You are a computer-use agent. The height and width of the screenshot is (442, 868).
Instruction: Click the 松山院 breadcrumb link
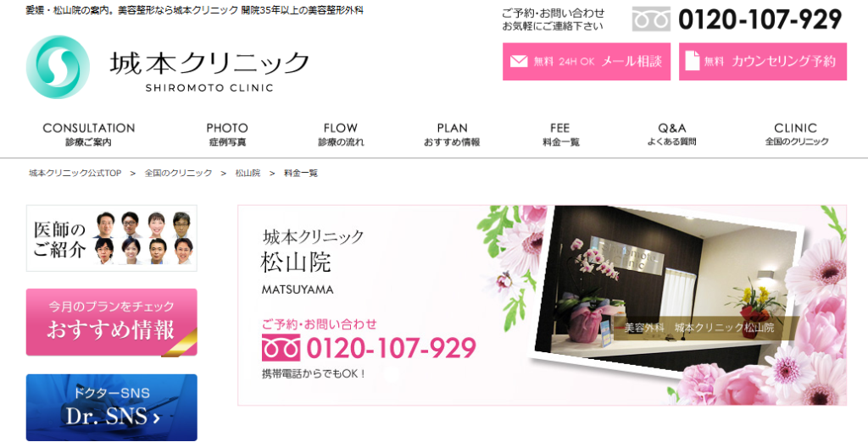248,173
